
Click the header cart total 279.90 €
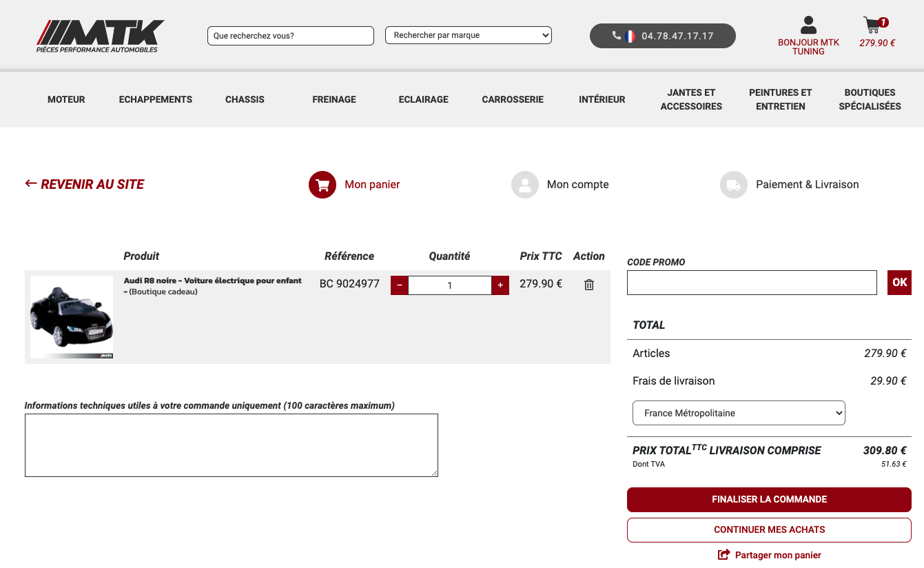click(x=877, y=43)
